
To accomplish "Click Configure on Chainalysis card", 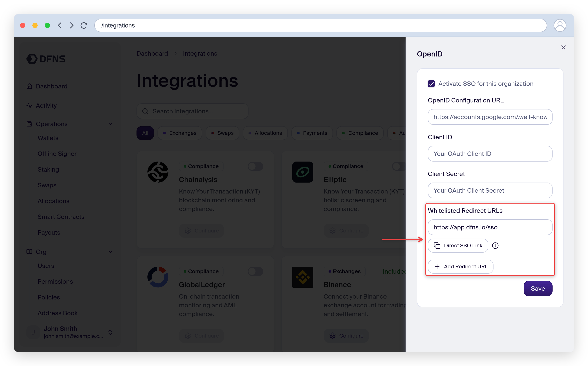I will tap(201, 231).
